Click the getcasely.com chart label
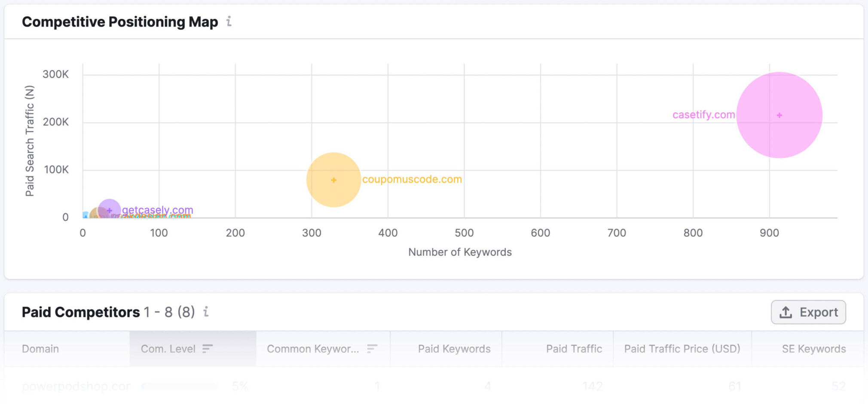Screen dimensions: 868x404 [157, 210]
